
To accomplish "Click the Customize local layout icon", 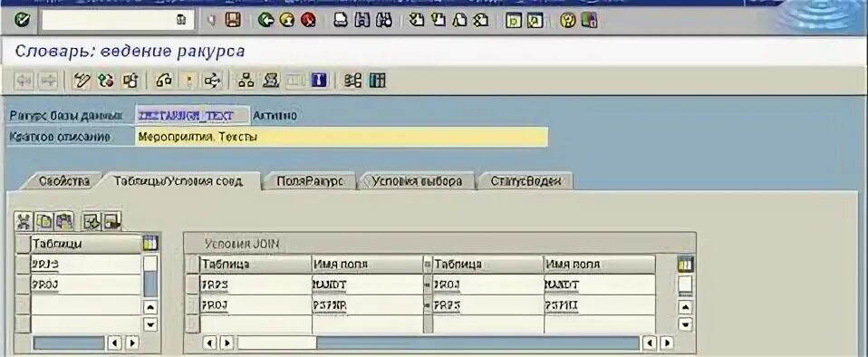I will (x=589, y=21).
